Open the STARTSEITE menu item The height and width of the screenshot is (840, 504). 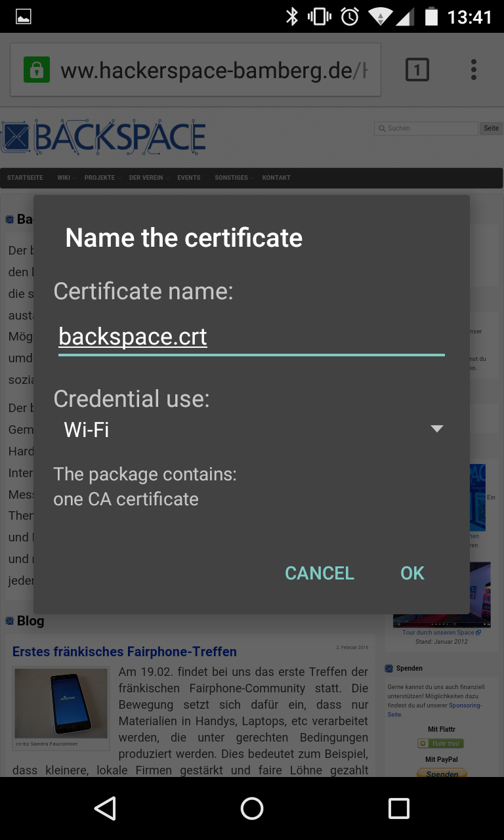[25, 178]
